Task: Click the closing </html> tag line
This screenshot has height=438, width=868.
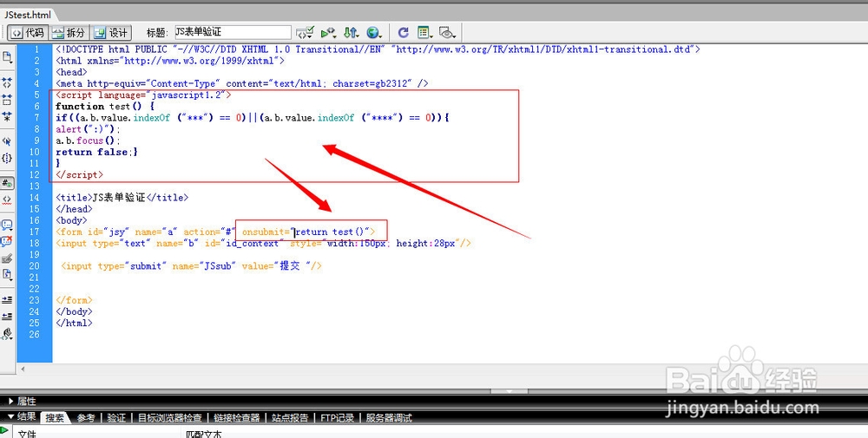Action: tap(74, 323)
